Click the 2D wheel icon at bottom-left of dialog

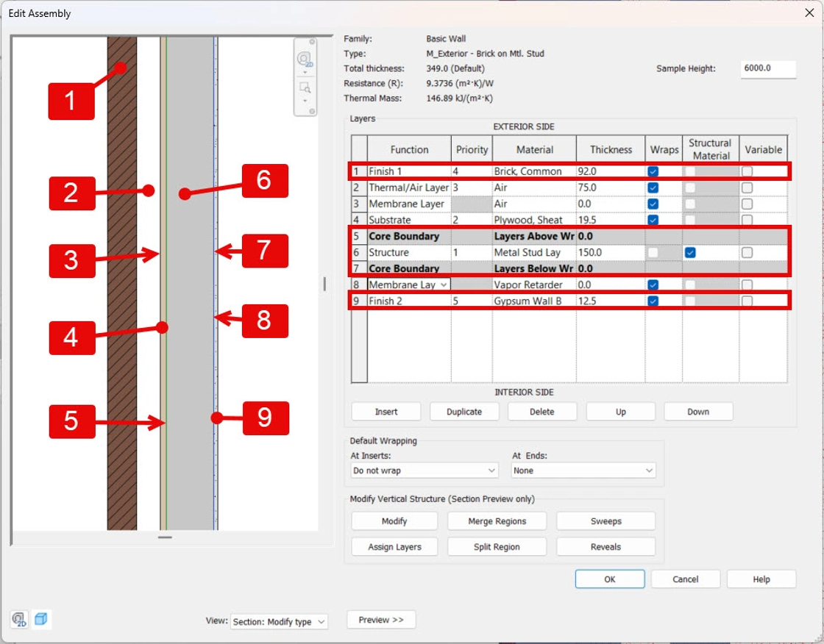[20, 620]
